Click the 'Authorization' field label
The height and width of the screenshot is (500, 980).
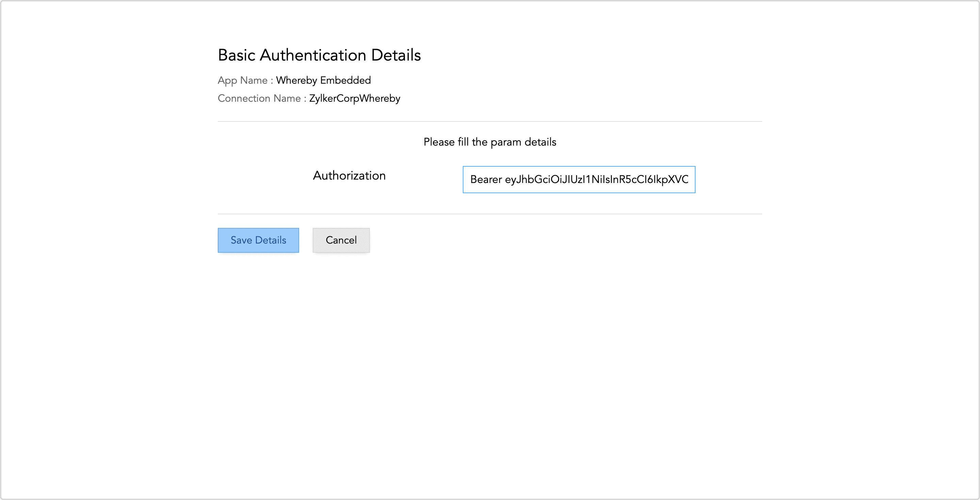[349, 176]
